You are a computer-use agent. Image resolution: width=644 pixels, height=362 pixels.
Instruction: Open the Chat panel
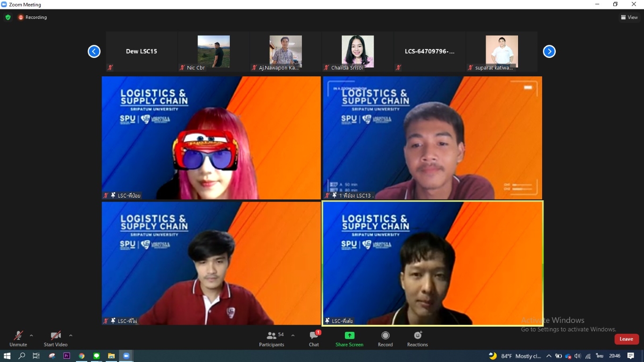314,338
